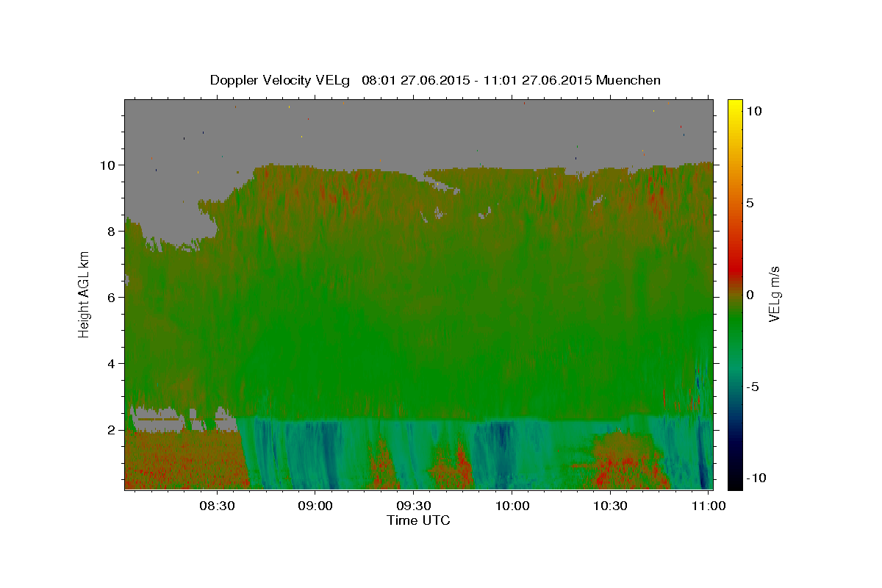882x588 pixels.
Task: Click the 10:30 time tick label
Action: pyautogui.click(x=610, y=506)
